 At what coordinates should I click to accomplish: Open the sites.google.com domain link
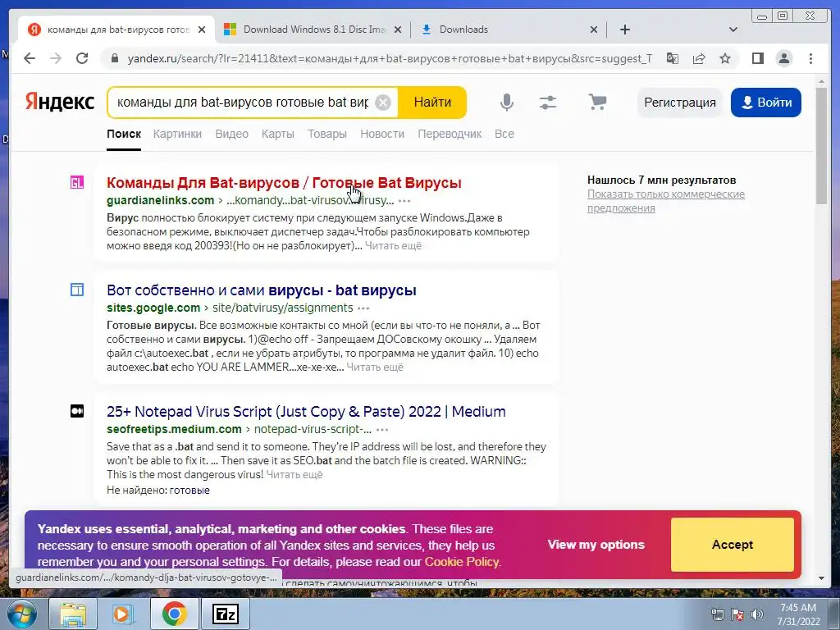[153, 308]
